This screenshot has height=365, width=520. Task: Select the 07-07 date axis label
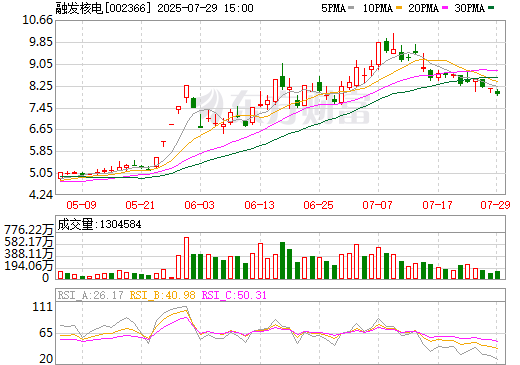click(x=378, y=205)
